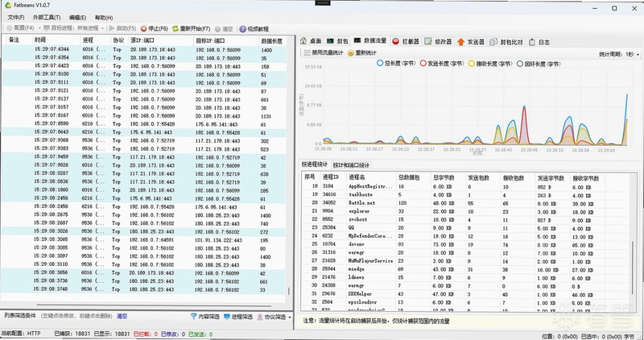Viewport: 644px width, 340px height.
Task: Click 已捕获: 18831 status entry
Action: [72, 334]
